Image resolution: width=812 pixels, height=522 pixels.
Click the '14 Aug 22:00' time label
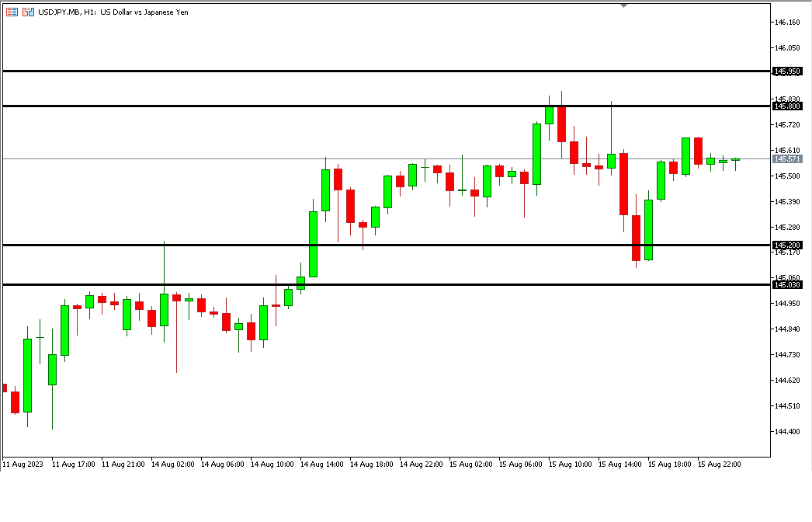click(x=422, y=464)
